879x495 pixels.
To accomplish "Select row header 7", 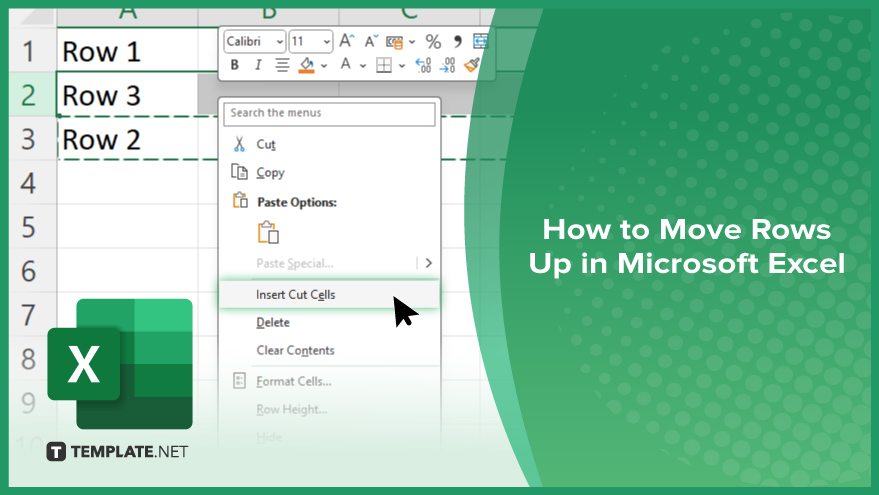I will (29, 315).
